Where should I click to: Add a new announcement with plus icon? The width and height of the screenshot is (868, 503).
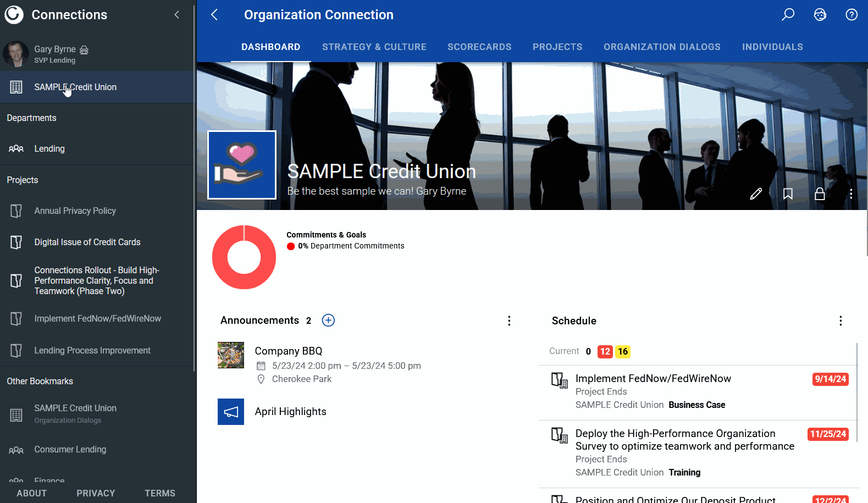pos(328,320)
